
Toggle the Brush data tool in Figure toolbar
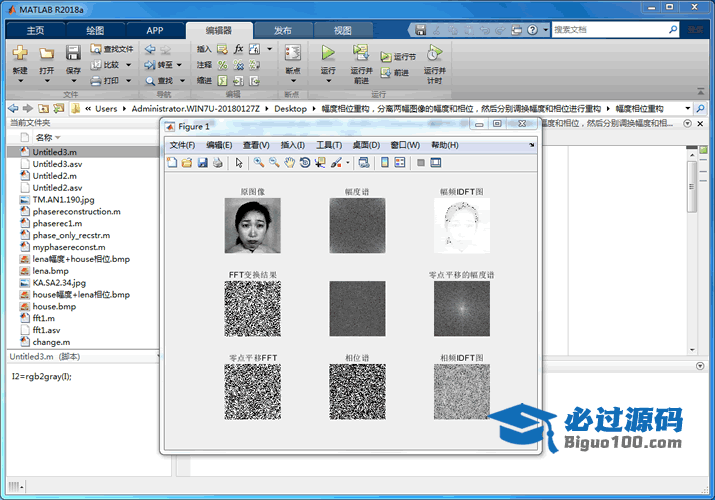pos(337,162)
